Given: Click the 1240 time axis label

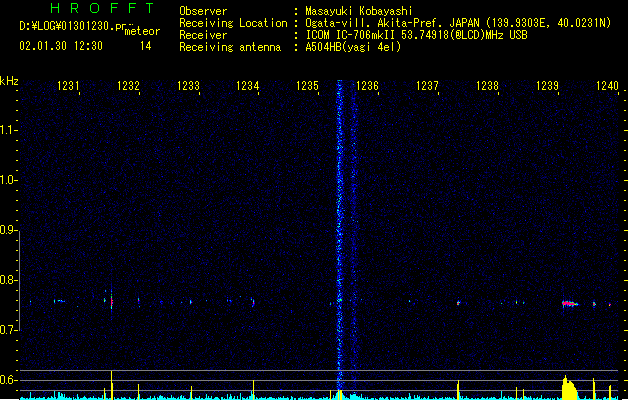Looking at the screenshot, I should tap(607, 86).
